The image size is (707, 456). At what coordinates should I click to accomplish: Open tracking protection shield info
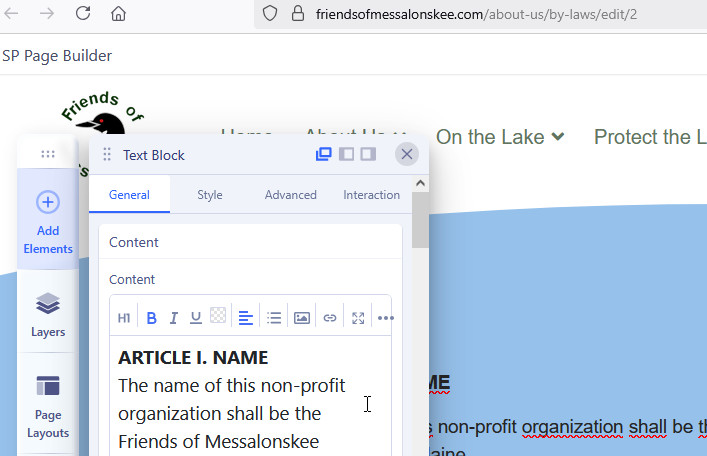point(270,14)
